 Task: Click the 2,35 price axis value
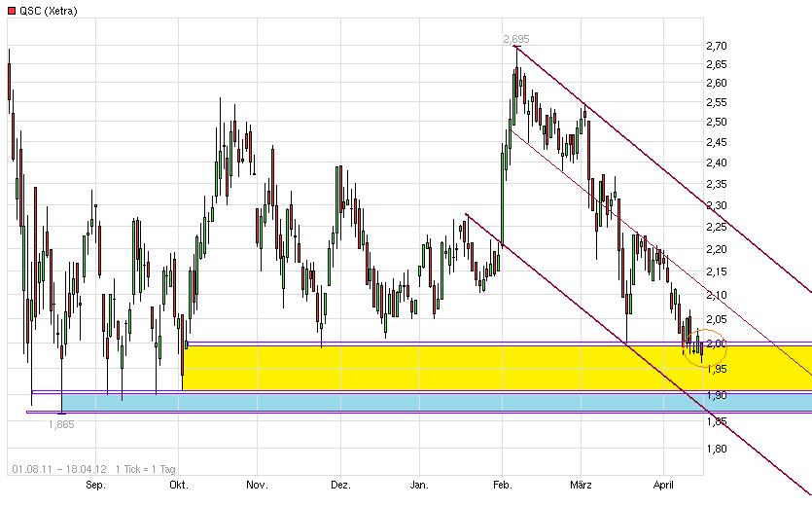click(x=717, y=184)
